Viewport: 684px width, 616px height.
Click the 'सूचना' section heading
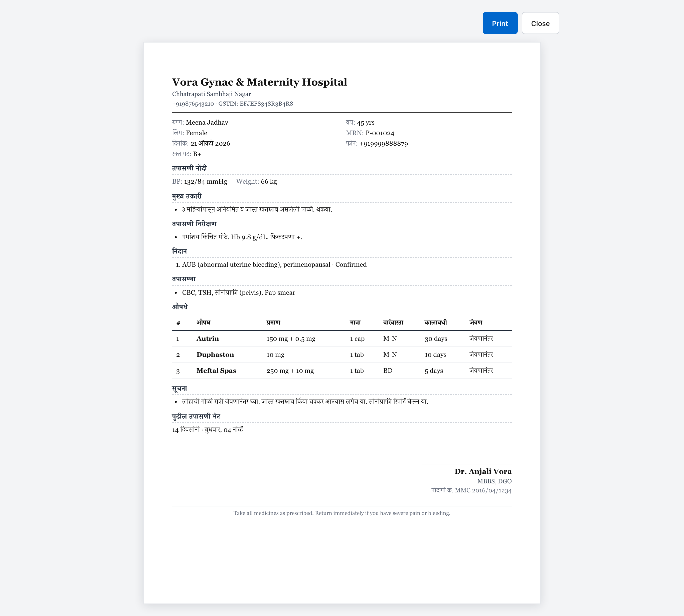pyautogui.click(x=180, y=389)
